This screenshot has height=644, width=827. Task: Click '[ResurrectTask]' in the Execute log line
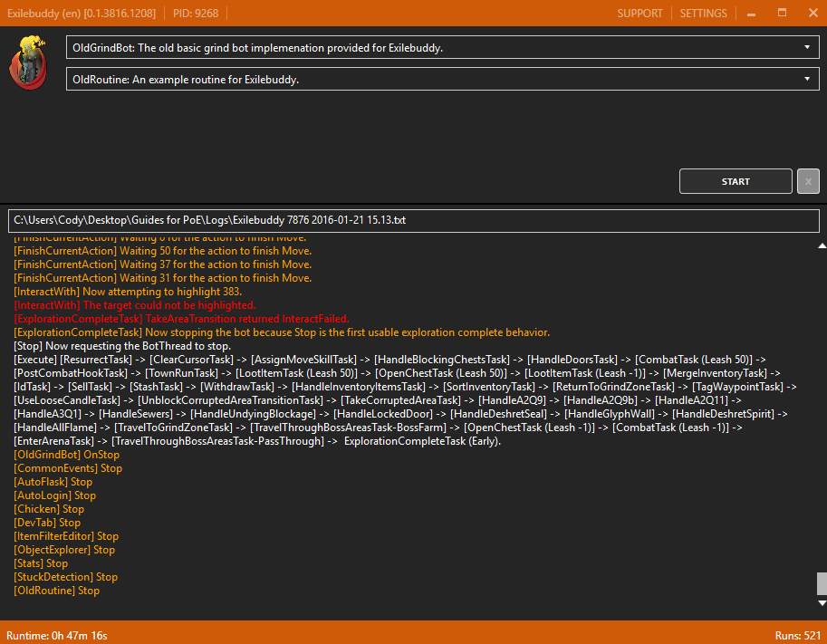click(96, 360)
